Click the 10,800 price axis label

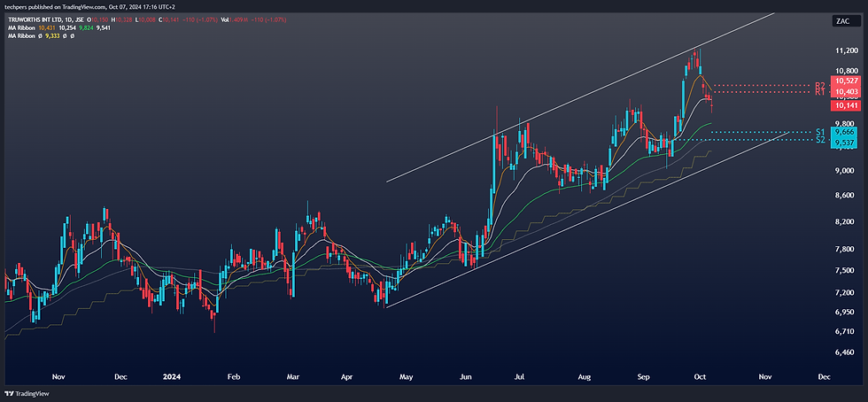(847, 71)
